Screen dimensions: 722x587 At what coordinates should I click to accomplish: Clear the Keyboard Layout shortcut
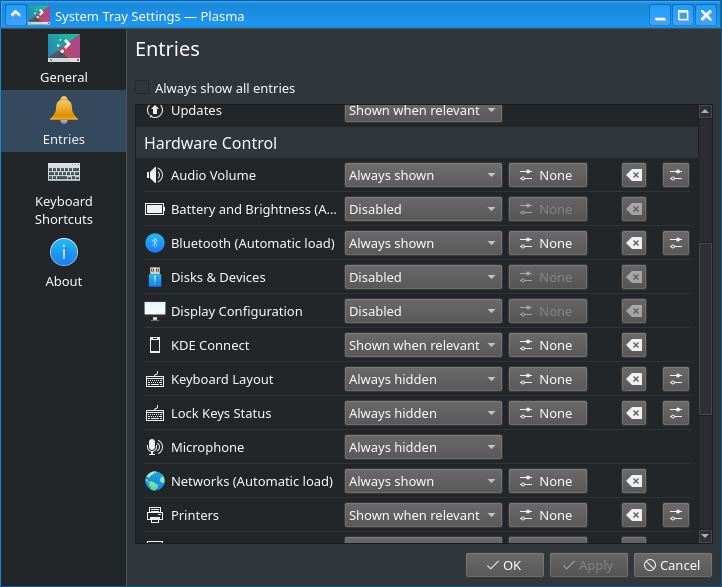(x=634, y=379)
